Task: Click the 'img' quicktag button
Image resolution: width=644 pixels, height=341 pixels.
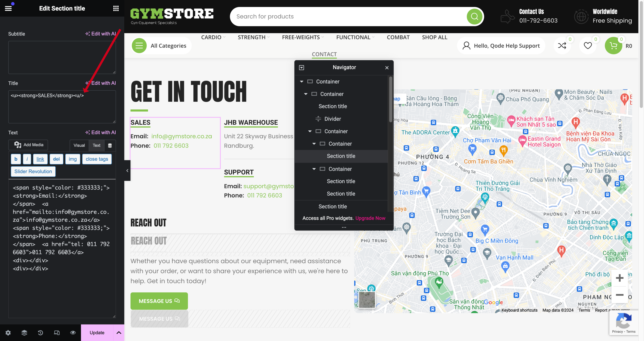Action: coord(73,159)
